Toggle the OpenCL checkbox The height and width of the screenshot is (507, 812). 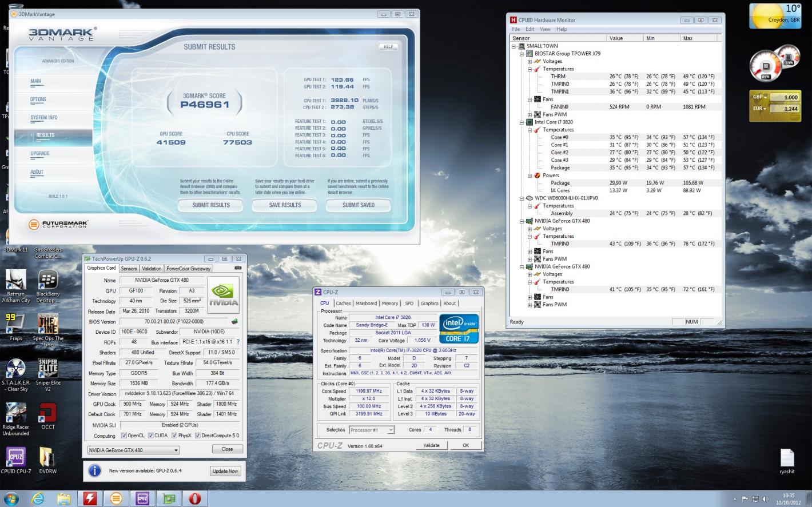(x=124, y=436)
